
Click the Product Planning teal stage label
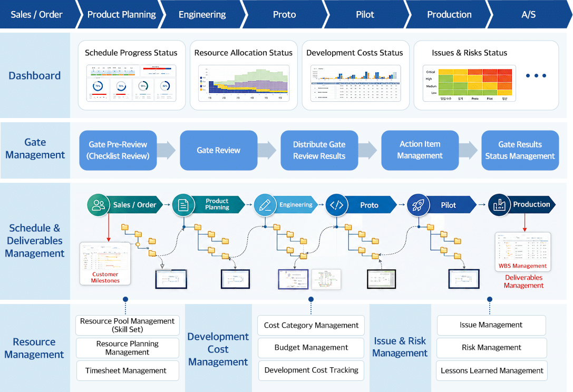[x=217, y=204]
